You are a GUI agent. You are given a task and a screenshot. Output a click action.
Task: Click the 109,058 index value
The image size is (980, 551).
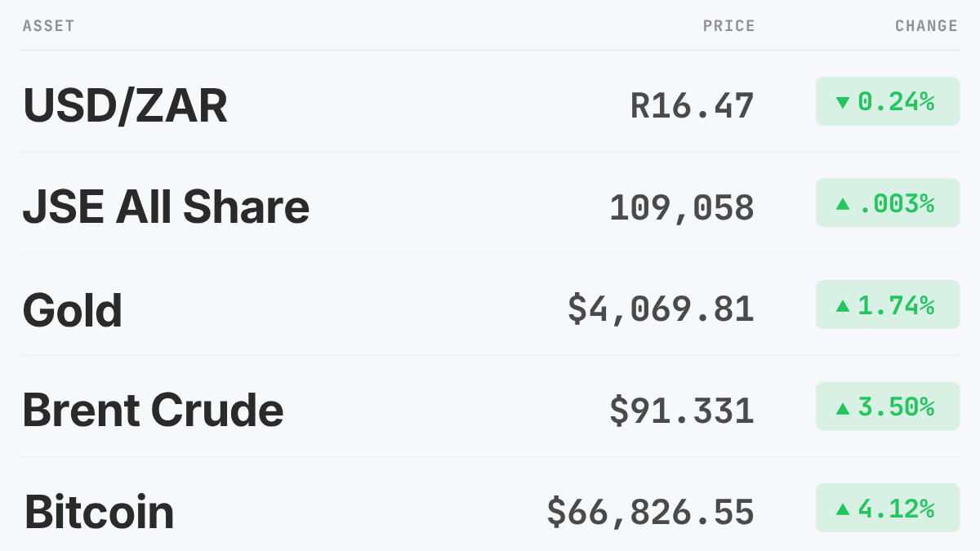[682, 207]
